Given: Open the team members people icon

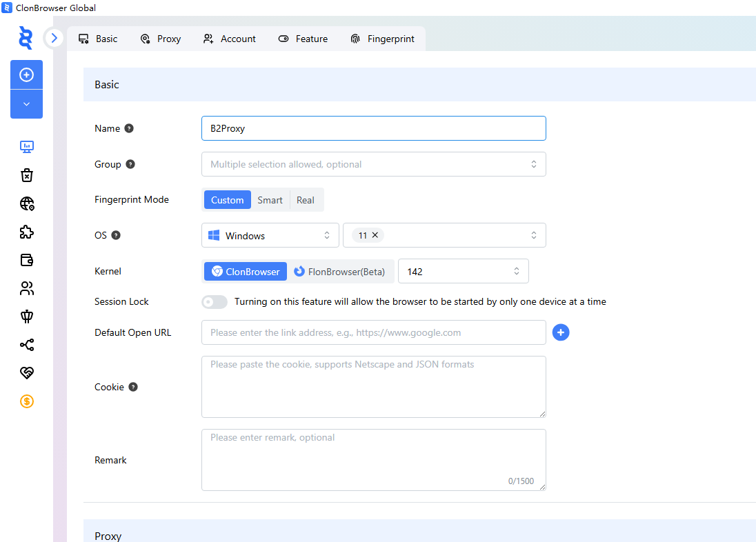Looking at the screenshot, I should (27, 288).
